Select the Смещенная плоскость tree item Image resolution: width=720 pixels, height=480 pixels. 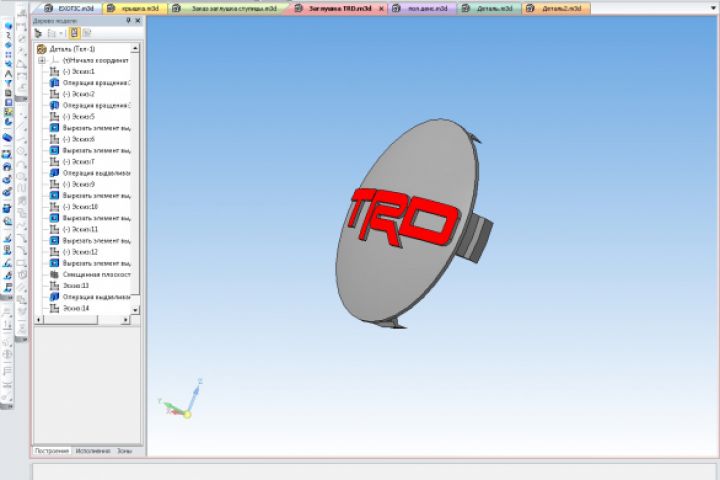(x=90, y=274)
